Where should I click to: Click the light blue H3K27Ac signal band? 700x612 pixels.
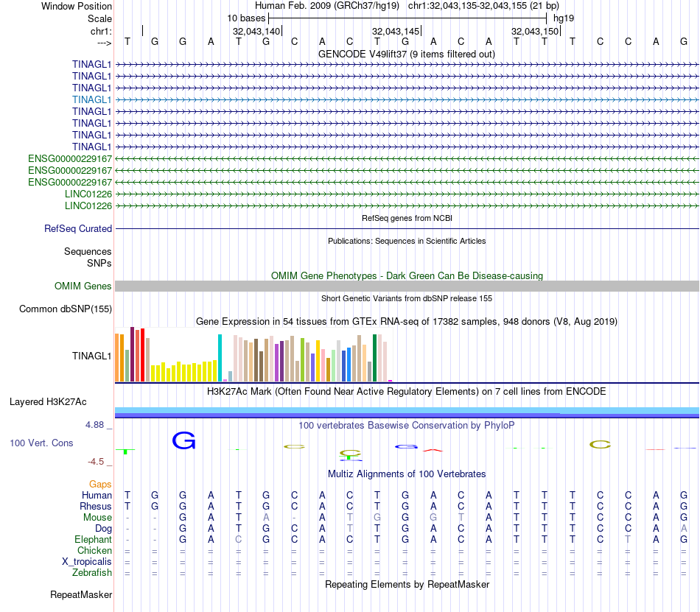pos(407,410)
